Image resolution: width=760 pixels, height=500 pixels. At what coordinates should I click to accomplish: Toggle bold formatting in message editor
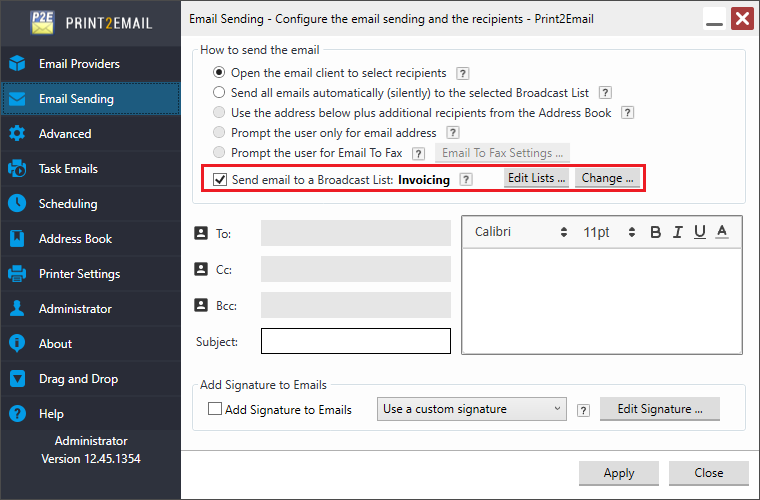click(x=655, y=232)
